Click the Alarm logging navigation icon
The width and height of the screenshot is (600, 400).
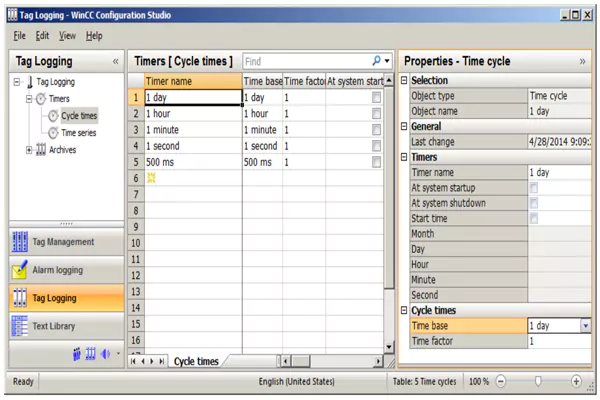(20, 270)
